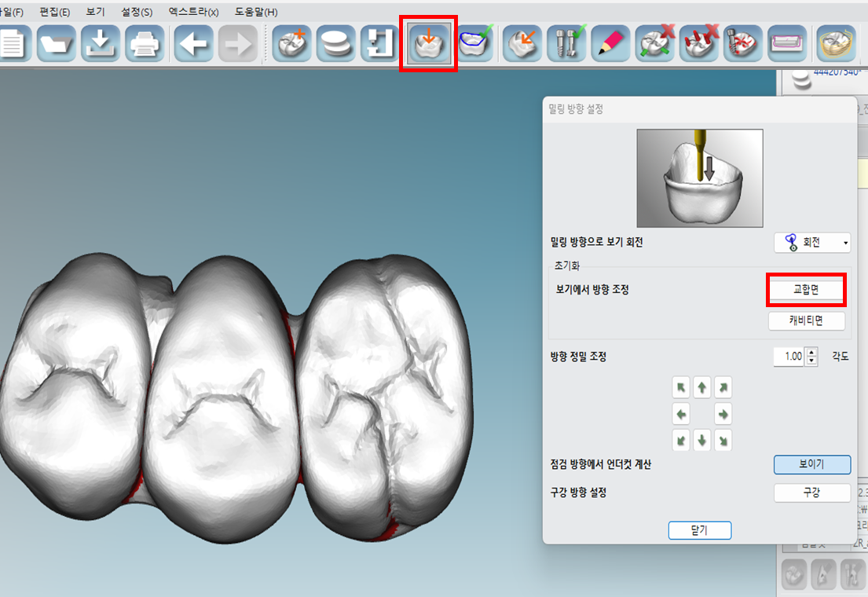This screenshot has width=868, height=597.
Task: Click the 교합면 occlusal button
Action: click(x=806, y=290)
